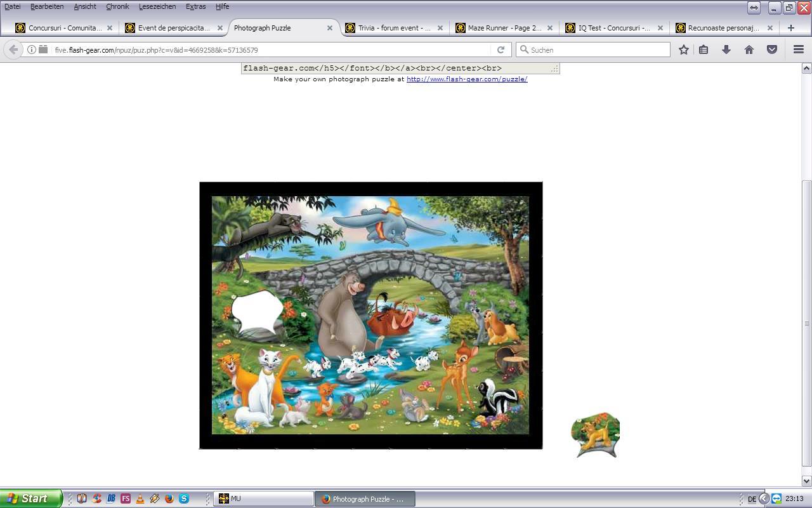This screenshot has width=812, height=508.
Task: Click the DE language indicator
Action: (752, 499)
